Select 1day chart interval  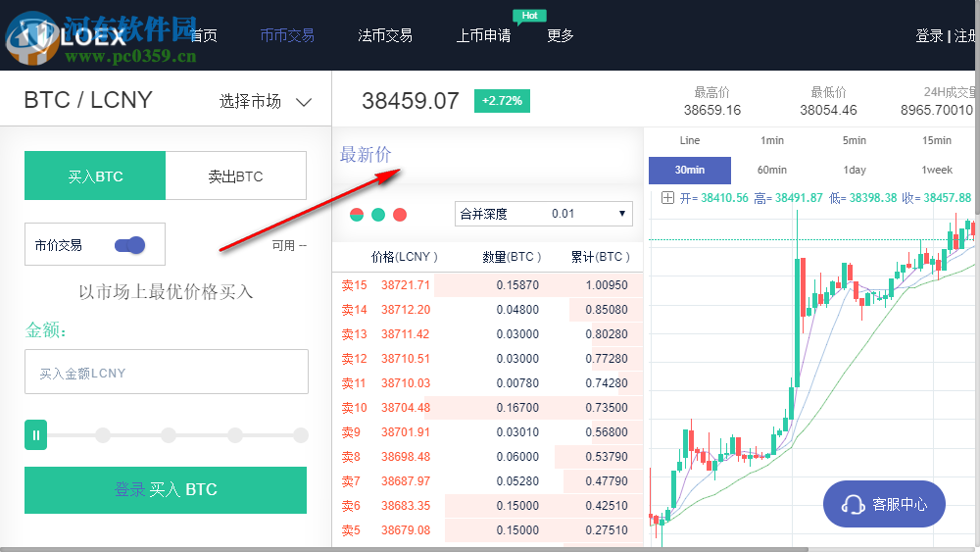click(855, 170)
